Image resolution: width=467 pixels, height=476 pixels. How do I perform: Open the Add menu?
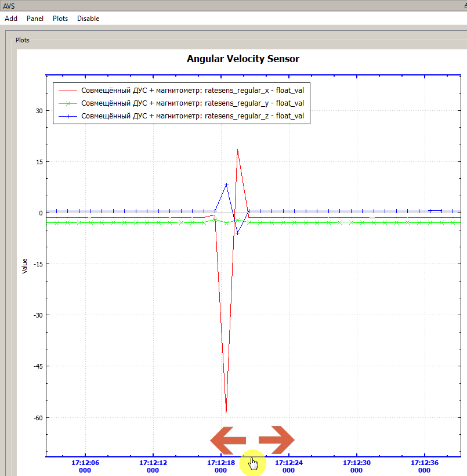point(11,19)
